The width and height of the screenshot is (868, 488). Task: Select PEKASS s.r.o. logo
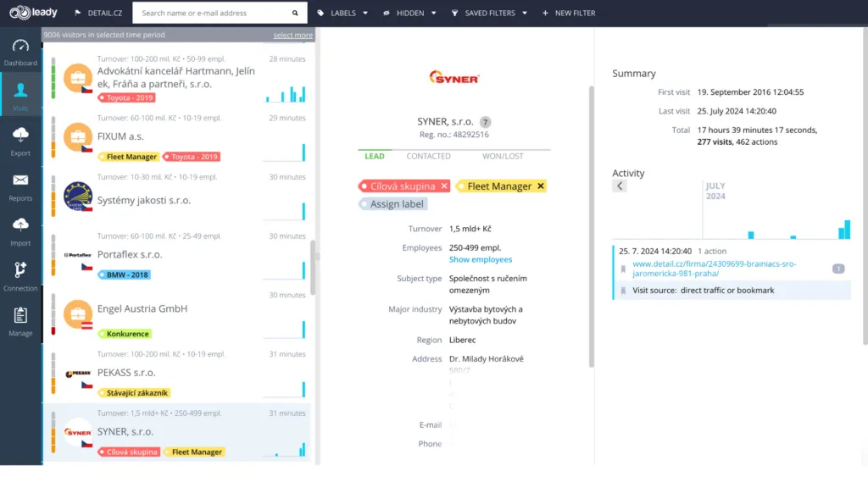coord(78,374)
